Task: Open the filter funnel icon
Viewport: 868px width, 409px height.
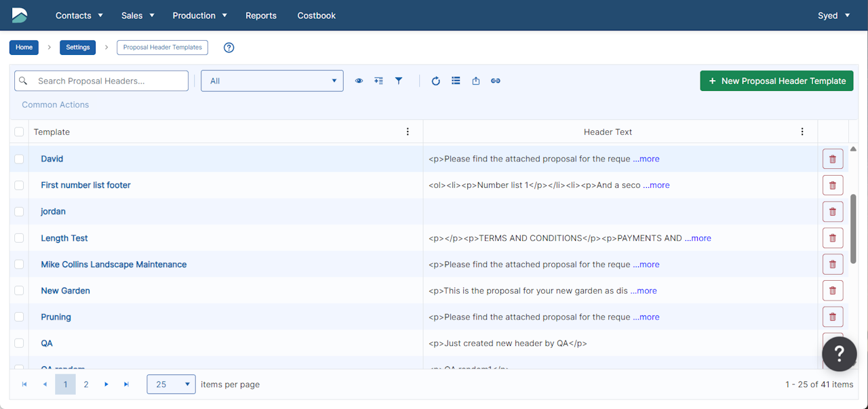Action: [399, 81]
